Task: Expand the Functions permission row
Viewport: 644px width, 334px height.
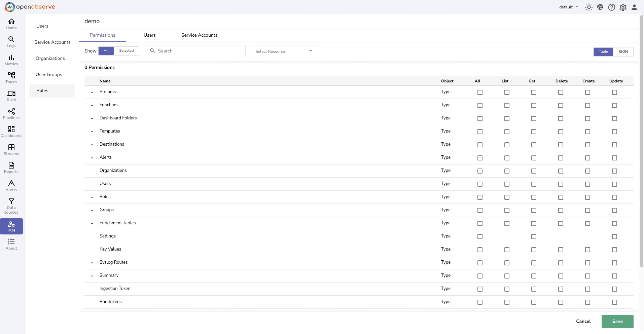Action: (92, 105)
